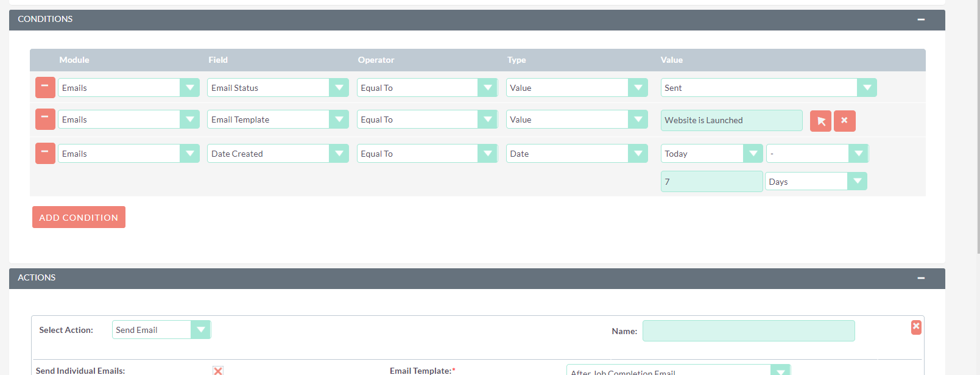This screenshot has height=375, width=980.
Task: Toggle the Send Individual Emails checkbox
Action: pos(218,371)
